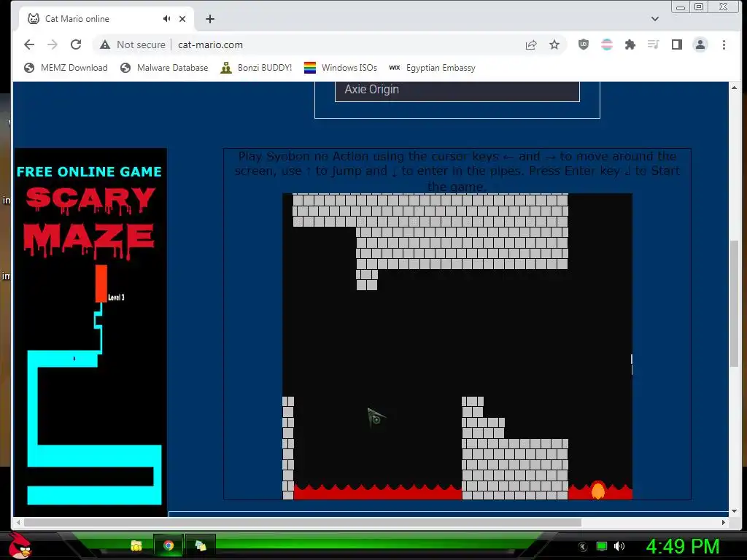Click the vertical page scrollbar thumb
Viewport: 747px width, 560px height.
[734, 304]
